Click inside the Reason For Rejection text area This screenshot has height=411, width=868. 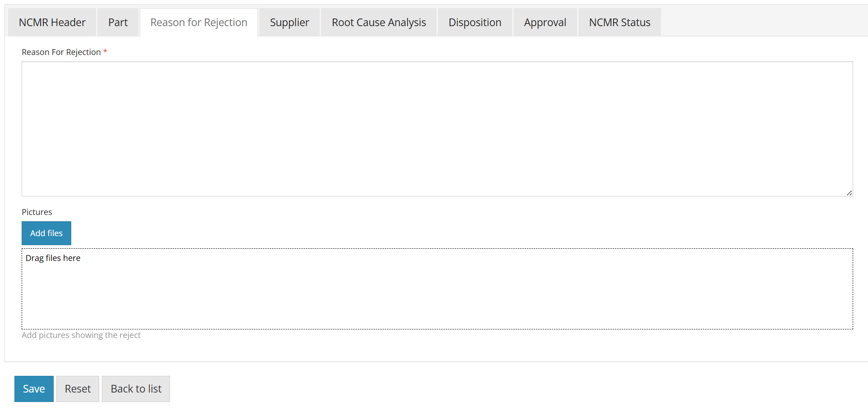433,128
